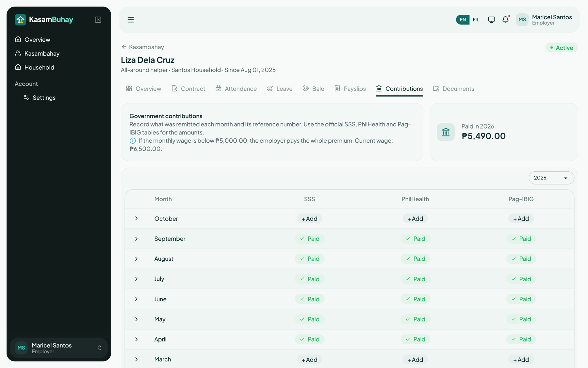Expand the July row
The height and width of the screenshot is (368, 588).
coord(137,279)
